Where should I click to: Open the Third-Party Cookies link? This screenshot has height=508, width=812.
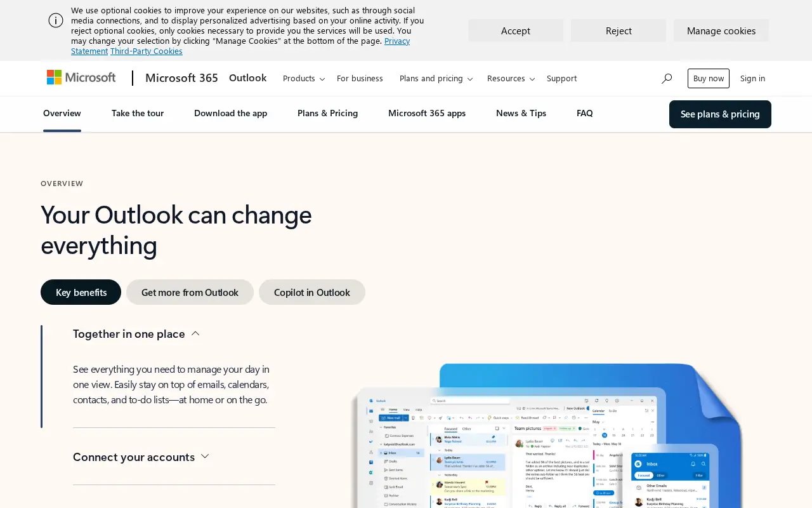(x=146, y=51)
